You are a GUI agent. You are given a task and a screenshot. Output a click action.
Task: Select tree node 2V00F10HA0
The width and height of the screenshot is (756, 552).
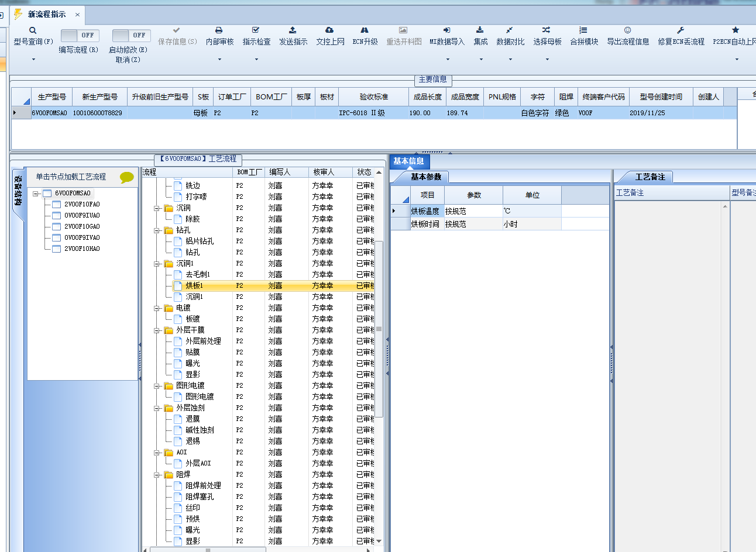(82, 249)
